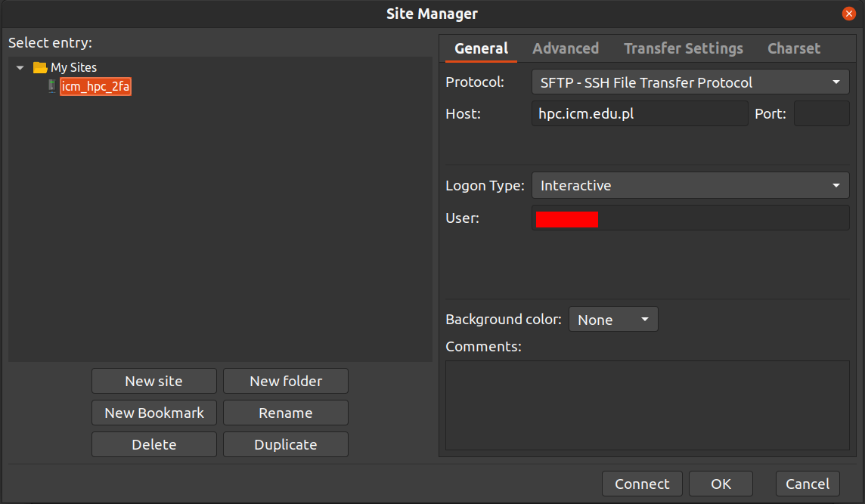865x504 pixels.
Task: Add a New Bookmark
Action: [153, 413]
